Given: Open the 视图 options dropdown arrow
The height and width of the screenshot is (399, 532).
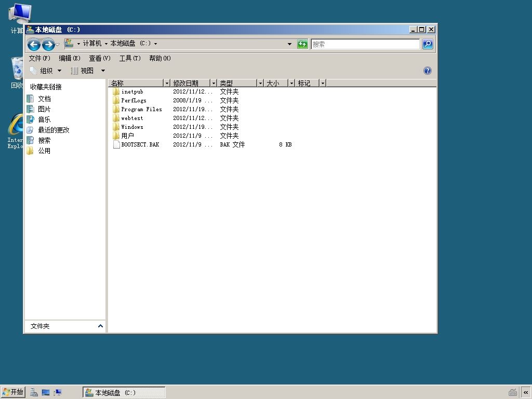Looking at the screenshot, I should coord(103,71).
